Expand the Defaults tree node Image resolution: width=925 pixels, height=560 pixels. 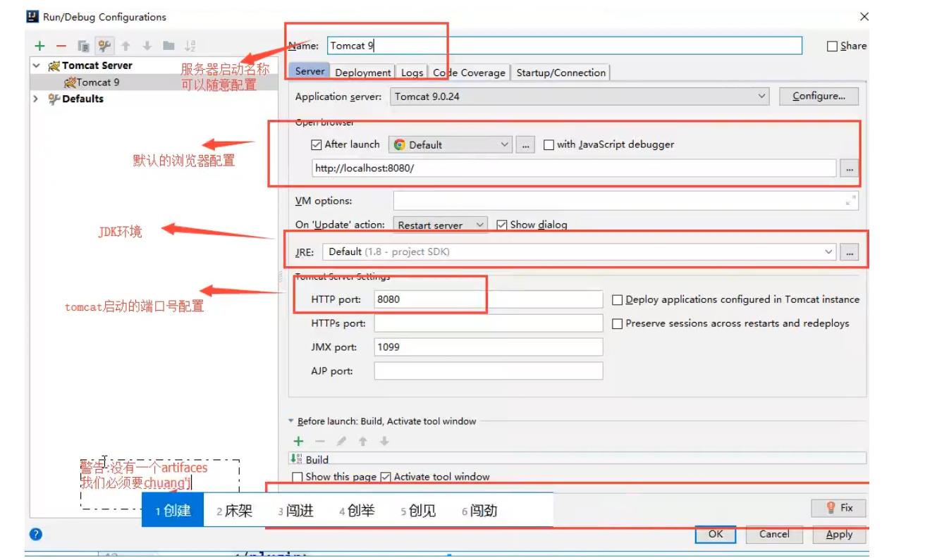pos(36,99)
